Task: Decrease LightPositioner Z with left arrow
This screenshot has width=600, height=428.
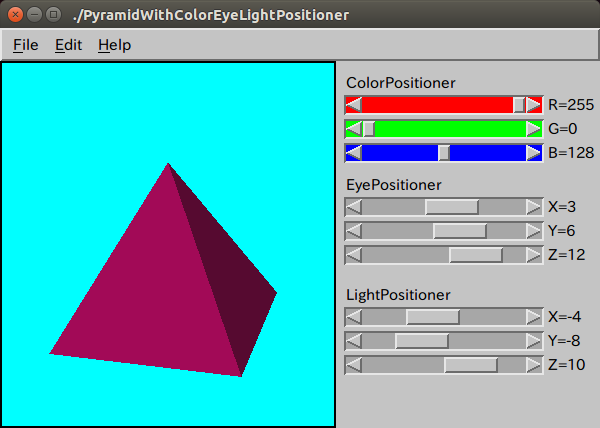Action: point(354,365)
